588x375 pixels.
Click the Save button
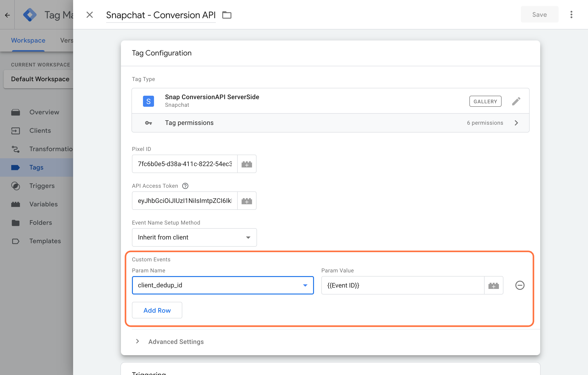pyautogui.click(x=539, y=15)
